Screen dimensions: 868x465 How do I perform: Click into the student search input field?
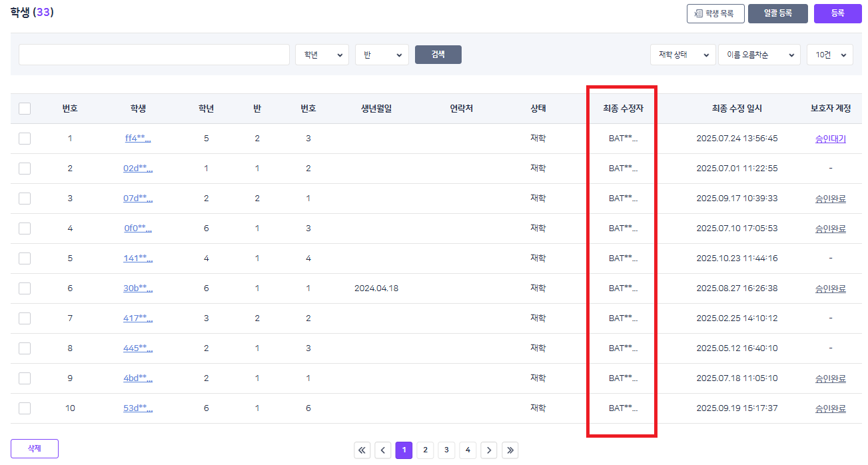[154, 55]
